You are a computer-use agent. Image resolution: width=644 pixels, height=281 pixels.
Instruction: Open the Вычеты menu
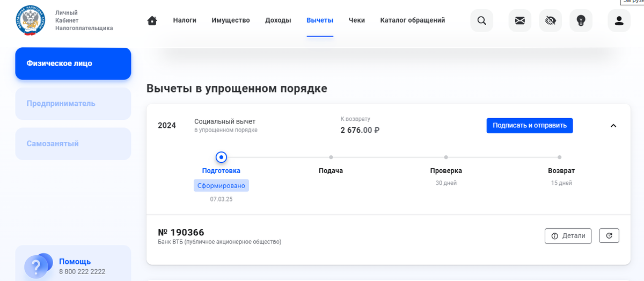(320, 20)
